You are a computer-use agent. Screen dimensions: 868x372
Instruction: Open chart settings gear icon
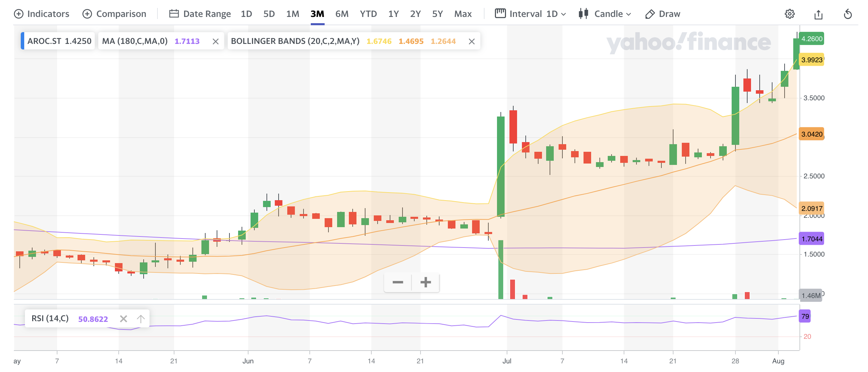789,14
